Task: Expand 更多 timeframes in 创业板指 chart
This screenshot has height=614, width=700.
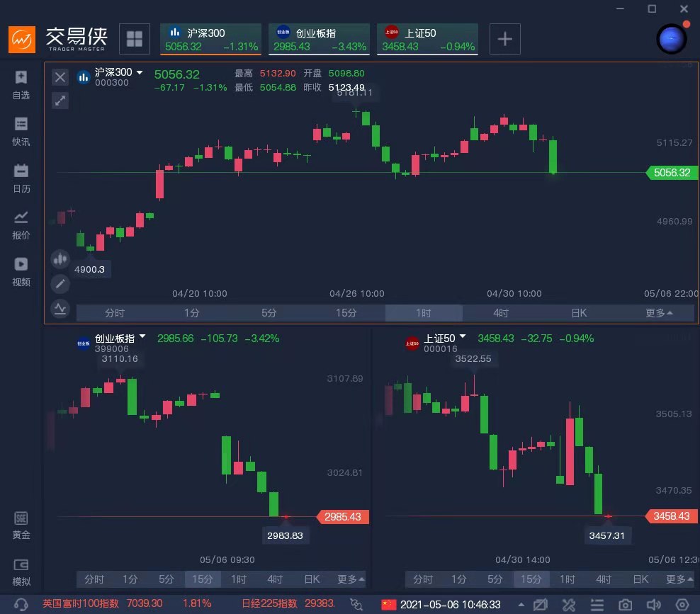Action: click(x=351, y=579)
